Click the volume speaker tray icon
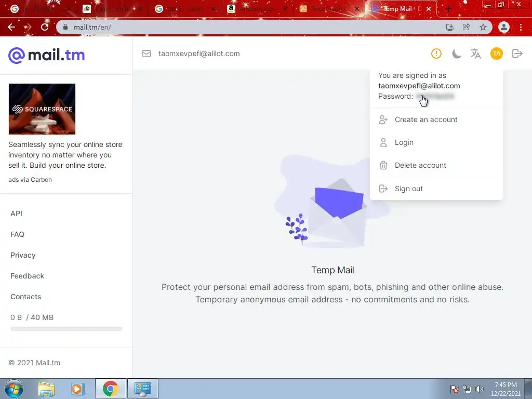Viewport: 532px width, 399px height. click(x=480, y=389)
